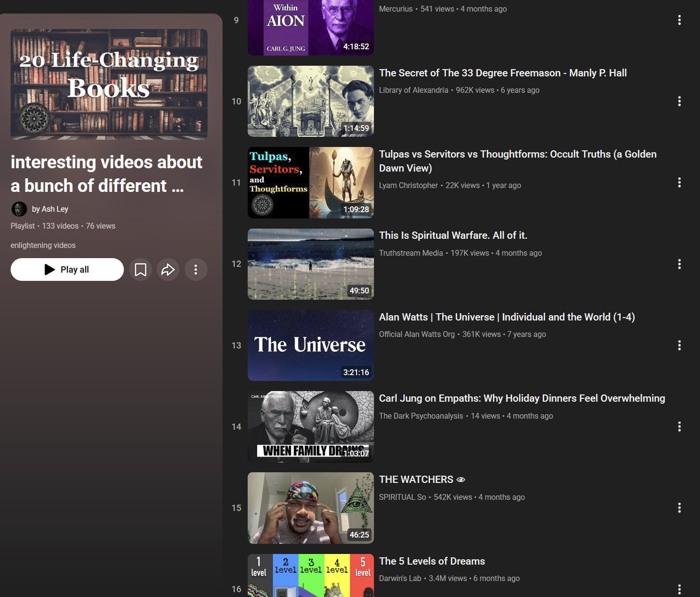Open options for Tulpas vs Servitors video
The width and height of the screenshot is (700, 597).
[679, 182]
